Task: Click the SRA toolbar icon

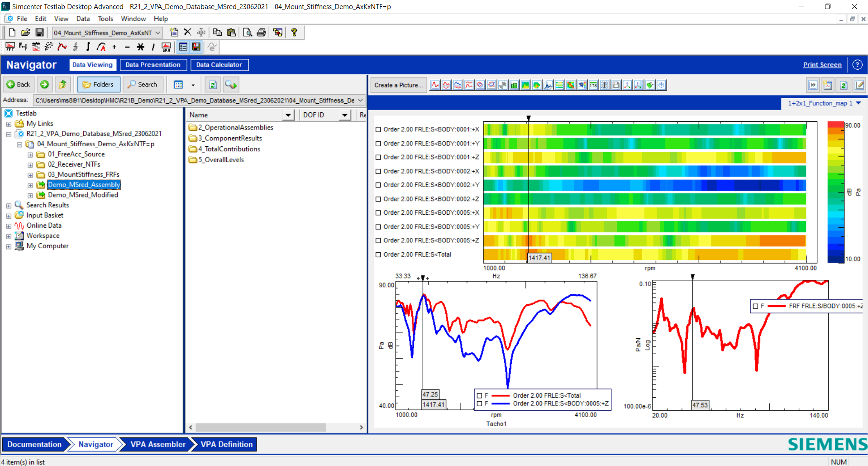Action: (x=166, y=47)
